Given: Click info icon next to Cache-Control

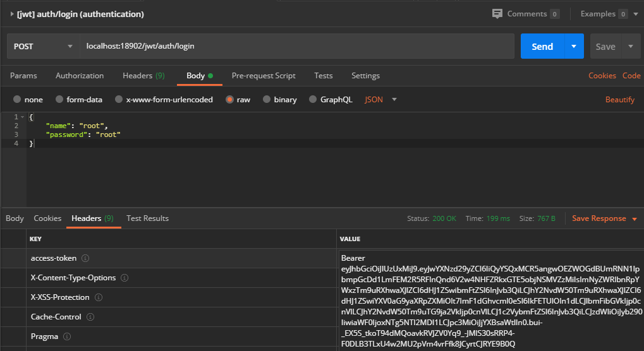Looking at the screenshot, I should click(90, 317).
